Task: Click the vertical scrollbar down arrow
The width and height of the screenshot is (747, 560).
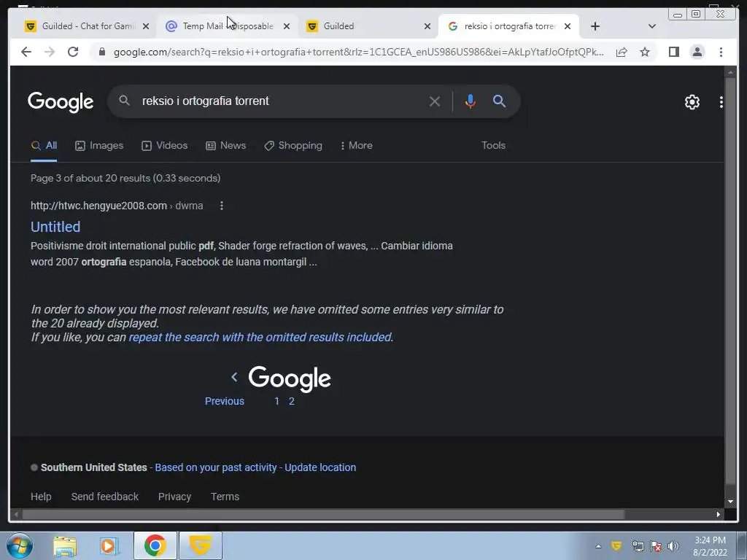Action: [730, 502]
